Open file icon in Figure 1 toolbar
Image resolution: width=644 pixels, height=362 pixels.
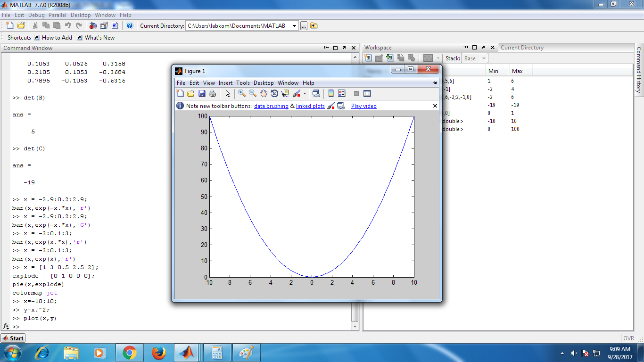click(191, 93)
